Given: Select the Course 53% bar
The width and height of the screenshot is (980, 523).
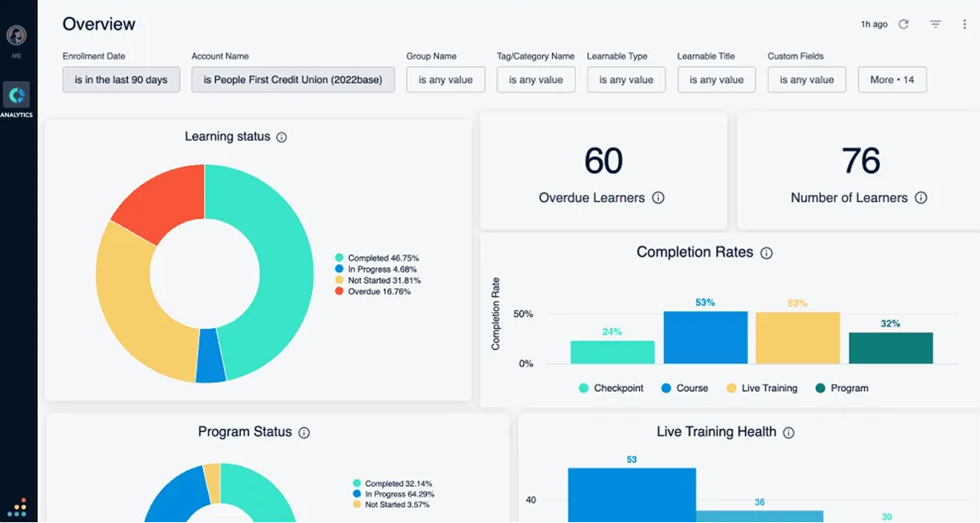Looking at the screenshot, I should pyautogui.click(x=705, y=337).
